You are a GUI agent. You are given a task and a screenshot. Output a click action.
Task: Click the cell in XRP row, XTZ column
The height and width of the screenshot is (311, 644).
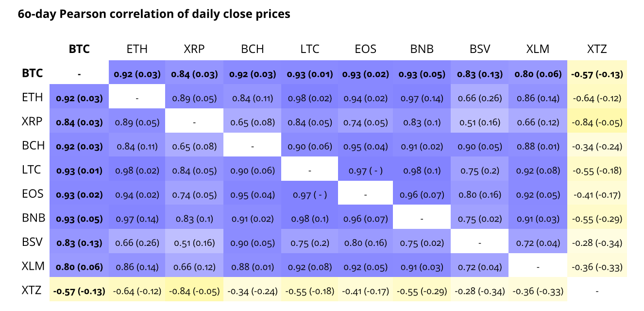click(597, 122)
